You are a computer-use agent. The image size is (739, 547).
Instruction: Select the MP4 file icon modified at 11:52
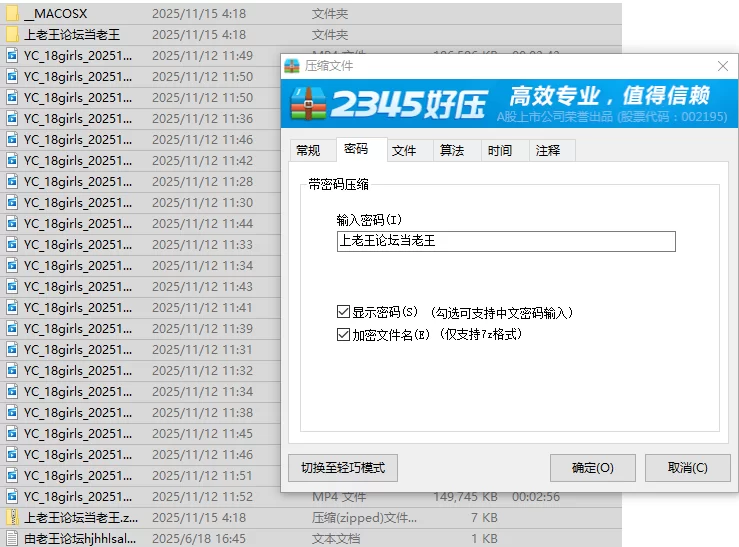pyautogui.click(x=12, y=497)
